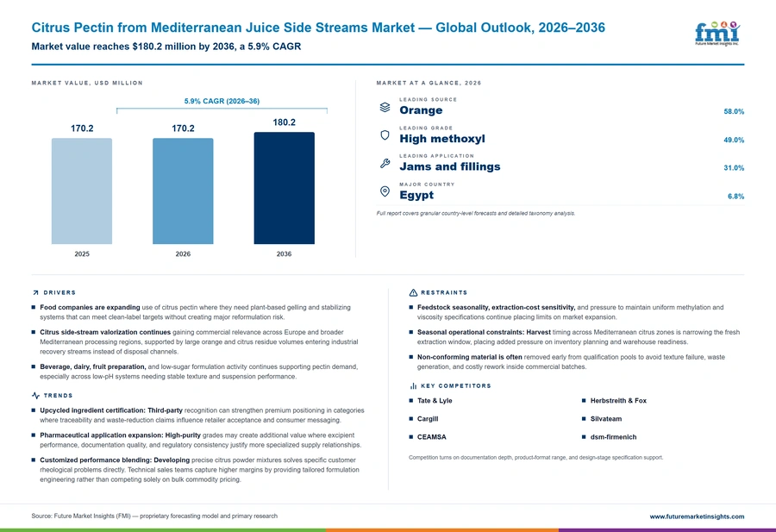Click the Drivers section heading
The height and width of the screenshot is (532, 776).
59,293
